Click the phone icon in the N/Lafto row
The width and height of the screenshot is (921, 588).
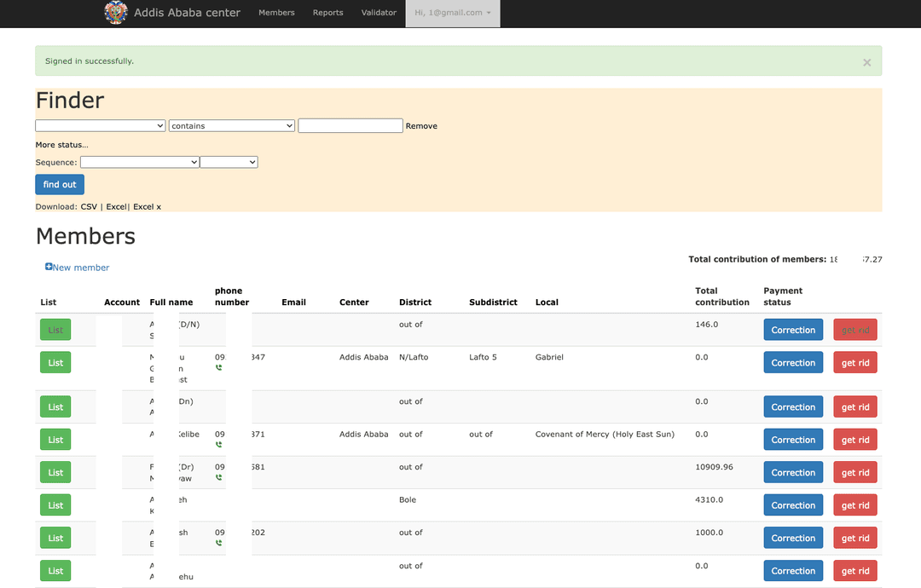click(219, 368)
